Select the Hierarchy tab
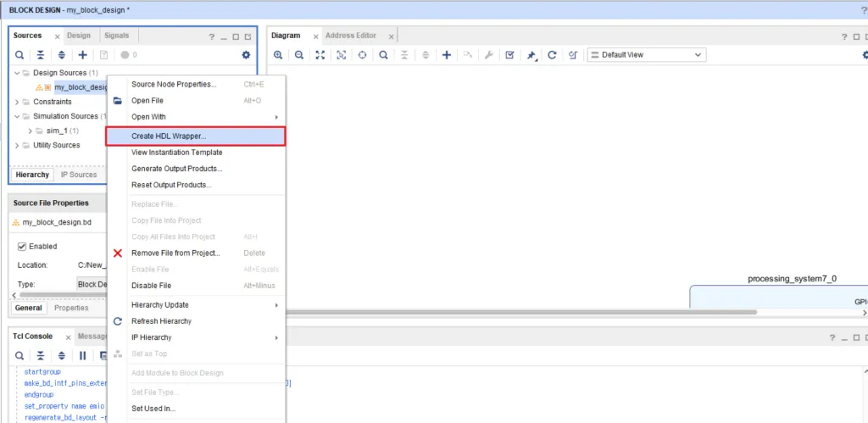868x423 pixels. [x=32, y=175]
